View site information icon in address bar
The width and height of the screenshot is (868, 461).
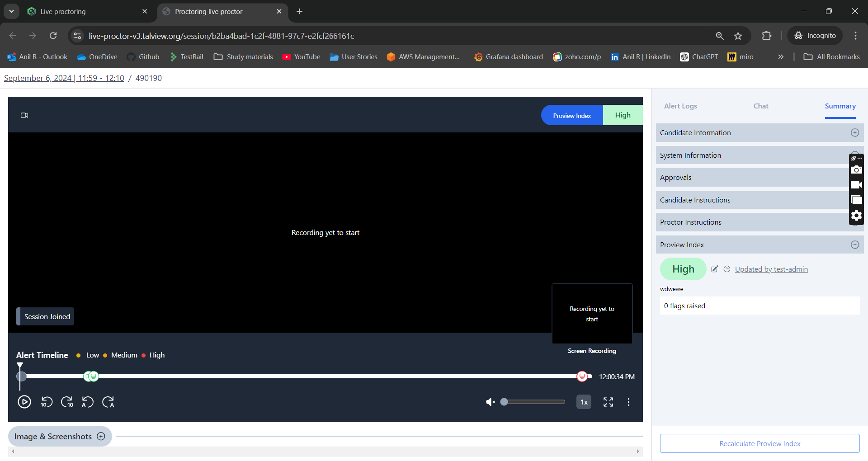click(x=78, y=36)
